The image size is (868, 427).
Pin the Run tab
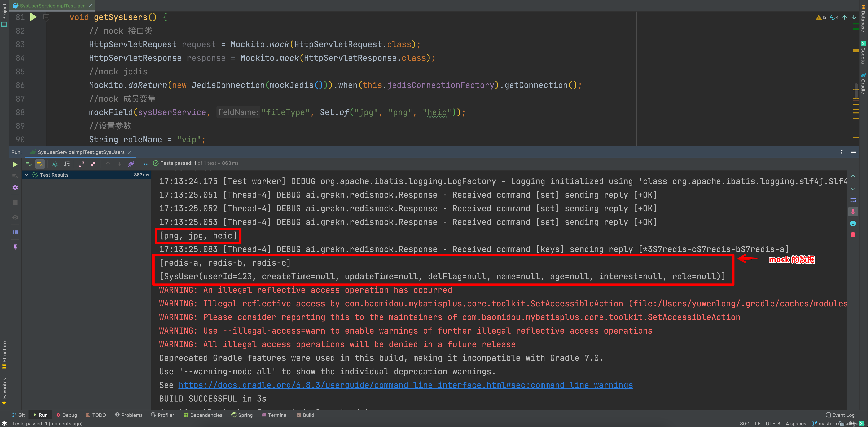[15, 247]
